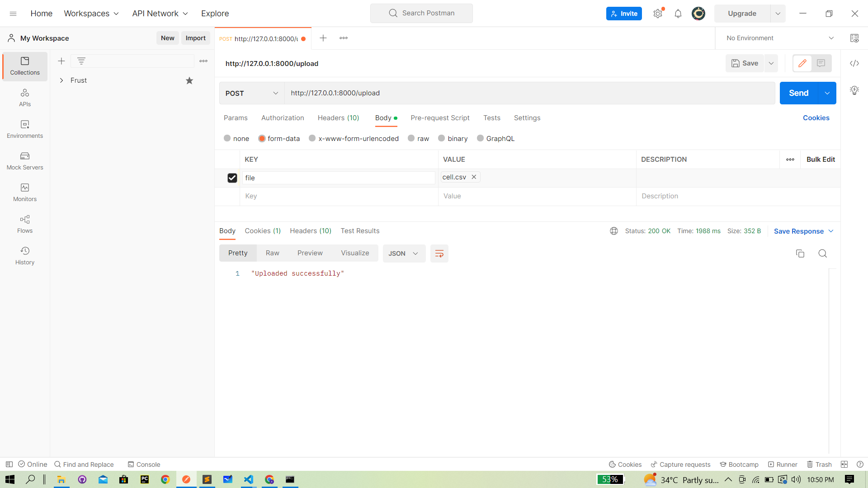Open History in the sidebar

coord(25,256)
